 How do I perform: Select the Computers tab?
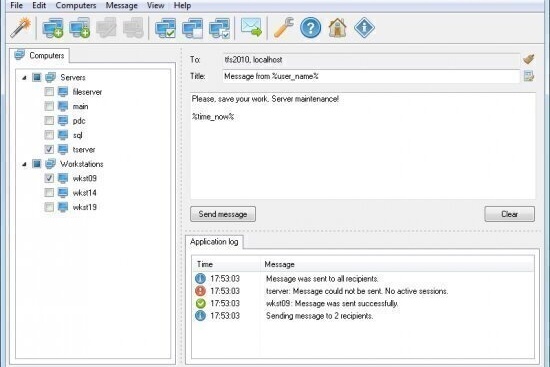39,55
